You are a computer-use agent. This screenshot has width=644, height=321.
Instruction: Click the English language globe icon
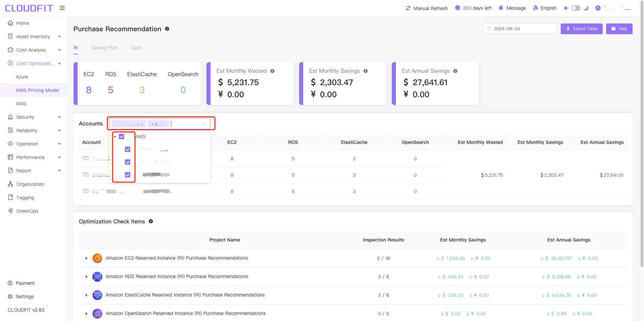click(x=536, y=8)
